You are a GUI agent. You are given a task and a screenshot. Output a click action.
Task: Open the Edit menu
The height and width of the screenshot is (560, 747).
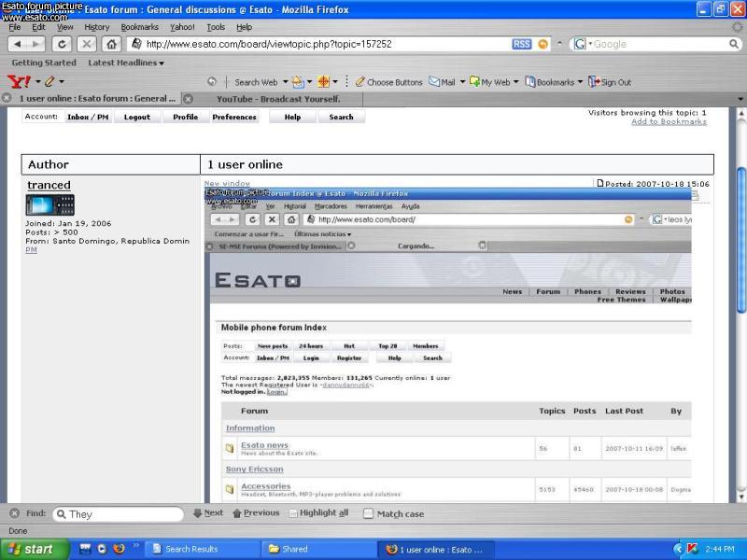[38, 27]
